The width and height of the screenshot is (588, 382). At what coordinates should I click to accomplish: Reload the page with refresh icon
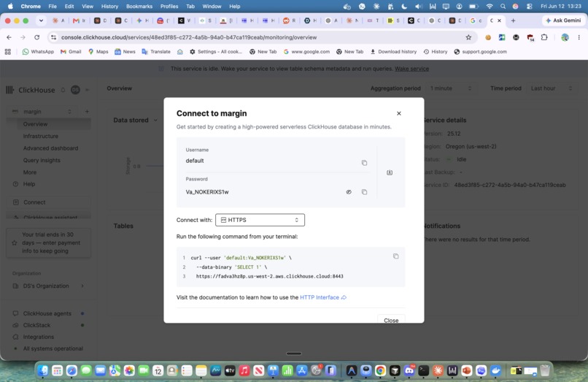pos(36,37)
